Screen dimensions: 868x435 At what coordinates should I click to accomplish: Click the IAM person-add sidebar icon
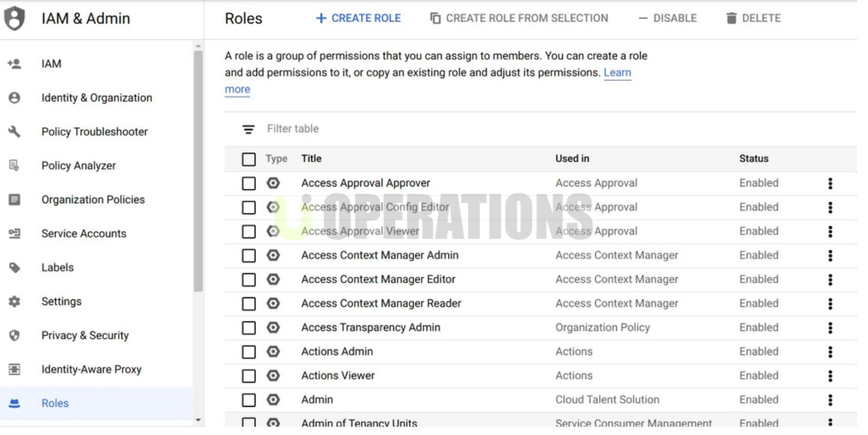(x=14, y=64)
